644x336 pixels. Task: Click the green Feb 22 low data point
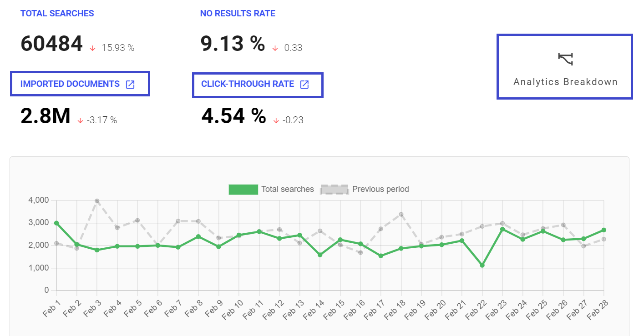pos(482,265)
